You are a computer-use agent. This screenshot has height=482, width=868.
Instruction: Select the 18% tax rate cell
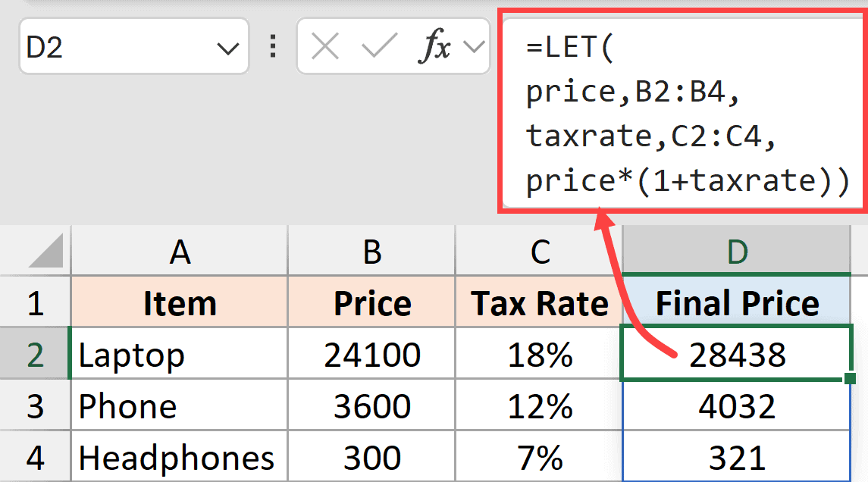538,354
